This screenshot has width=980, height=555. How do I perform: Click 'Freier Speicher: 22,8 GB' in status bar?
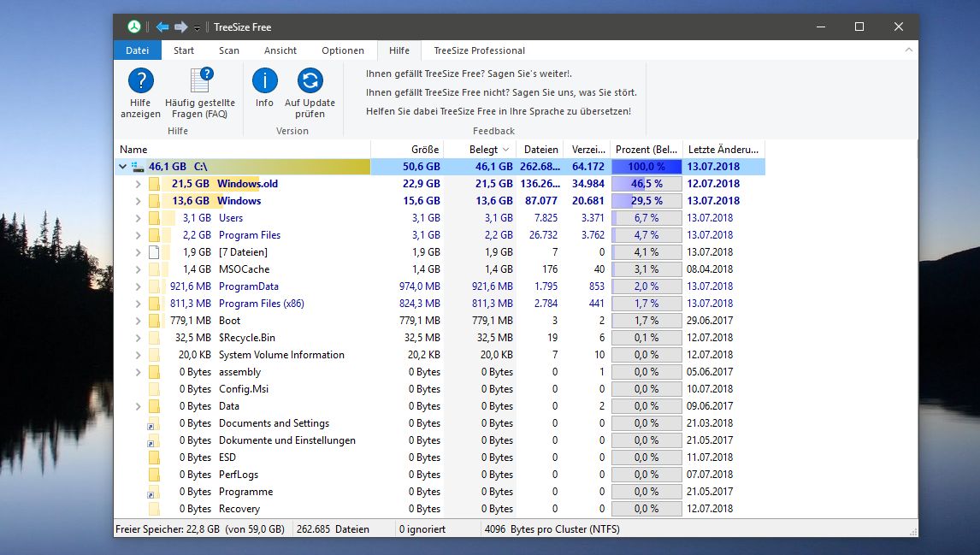click(168, 529)
